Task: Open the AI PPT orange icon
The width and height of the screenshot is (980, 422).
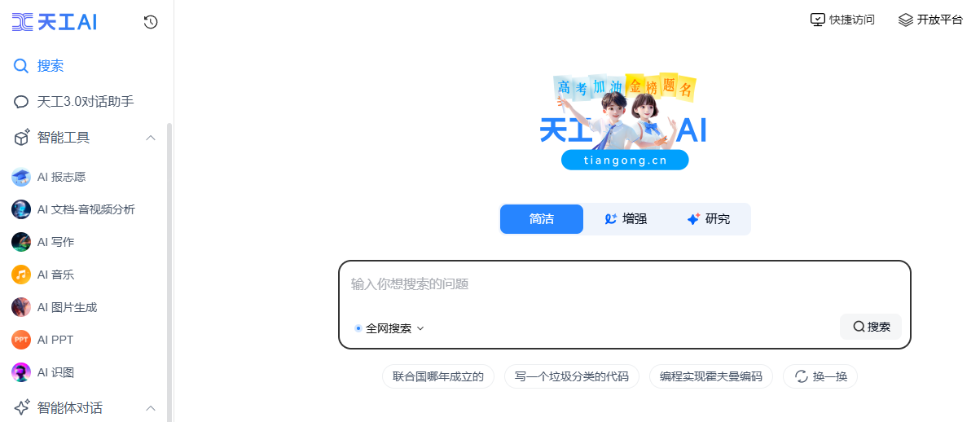Action: coord(21,340)
